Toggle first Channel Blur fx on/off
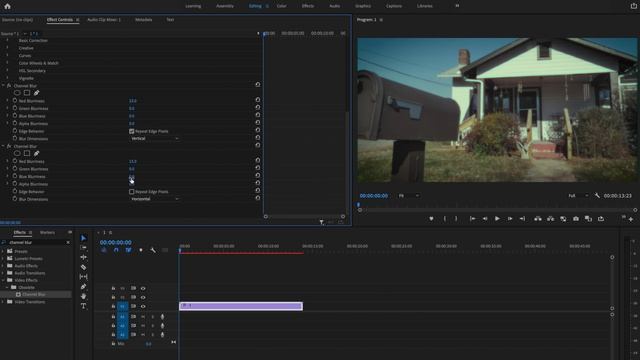Screen dimensions: 640x360 click(9, 86)
